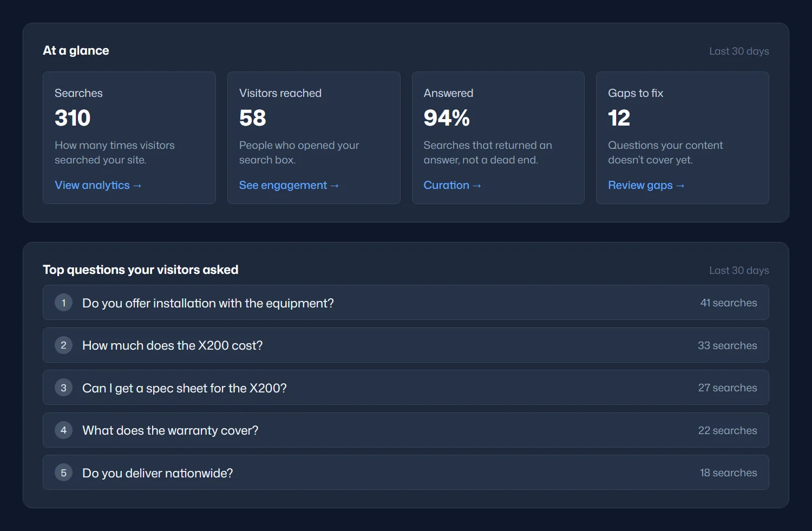Click 'Top questions your visitors asked' heading
The height and width of the screenshot is (531, 812).
click(x=140, y=270)
